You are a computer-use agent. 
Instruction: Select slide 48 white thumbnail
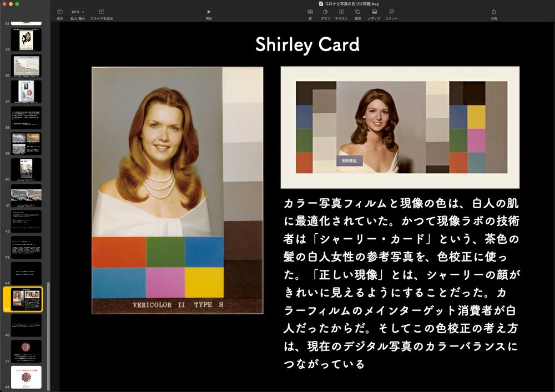click(x=26, y=377)
